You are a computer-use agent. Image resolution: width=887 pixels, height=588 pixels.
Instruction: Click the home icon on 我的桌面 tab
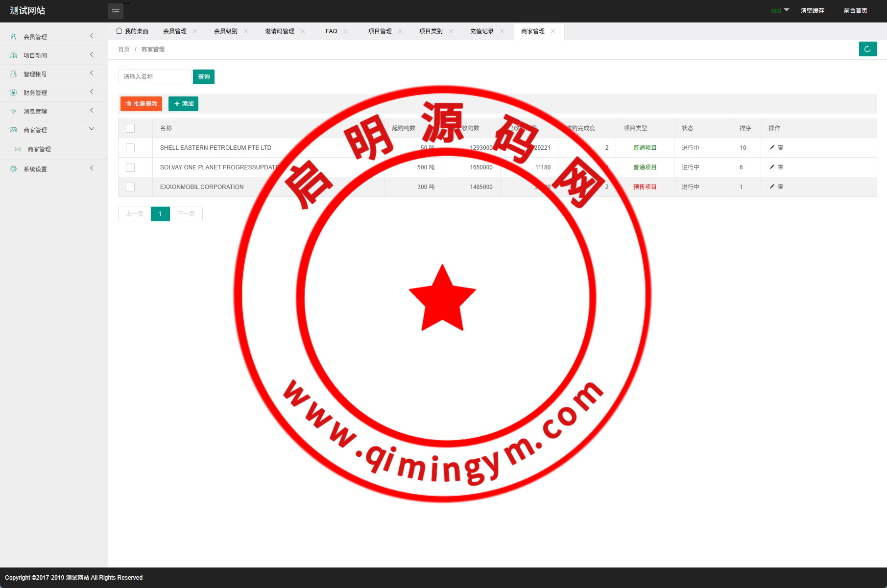[119, 31]
